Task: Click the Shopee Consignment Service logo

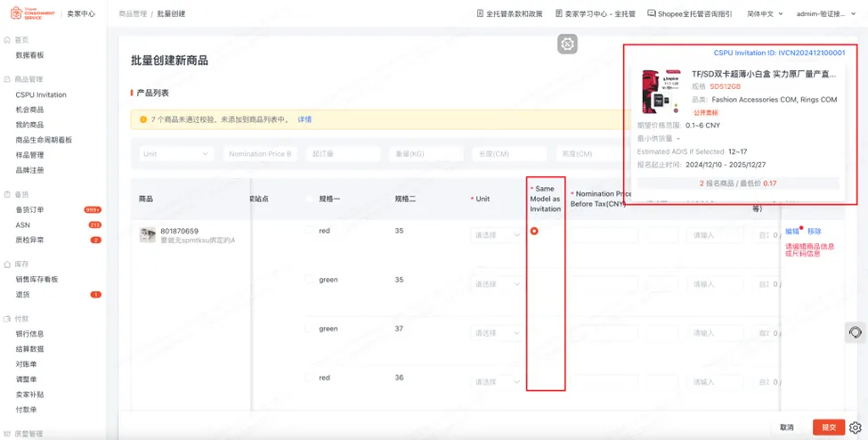Action: pyautogui.click(x=31, y=14)
